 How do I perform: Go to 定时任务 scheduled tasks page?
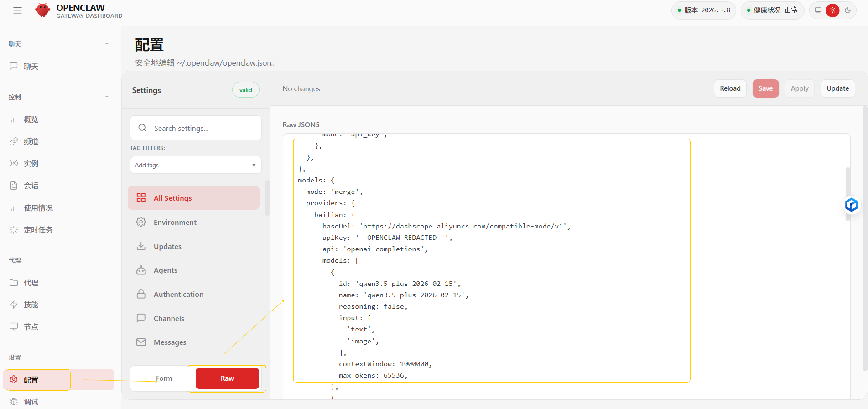click(58, 230)
